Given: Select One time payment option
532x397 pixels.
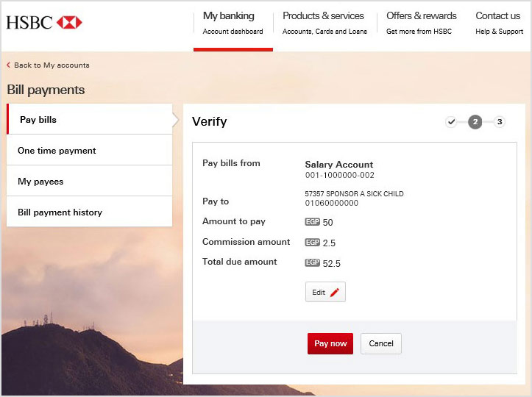Looking at the screenshot, I should pos(90,150).
